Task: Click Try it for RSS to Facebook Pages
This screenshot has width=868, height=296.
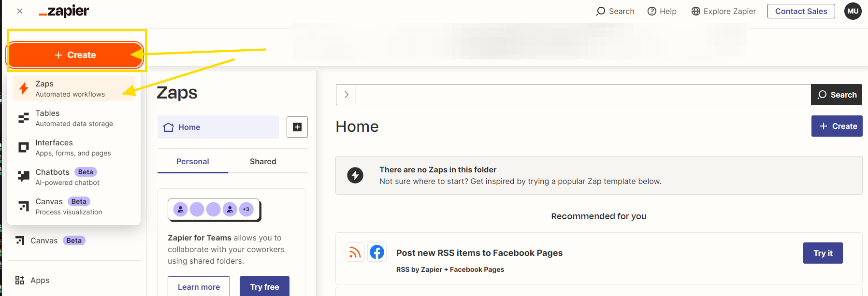Action: (x=823, y=253)
